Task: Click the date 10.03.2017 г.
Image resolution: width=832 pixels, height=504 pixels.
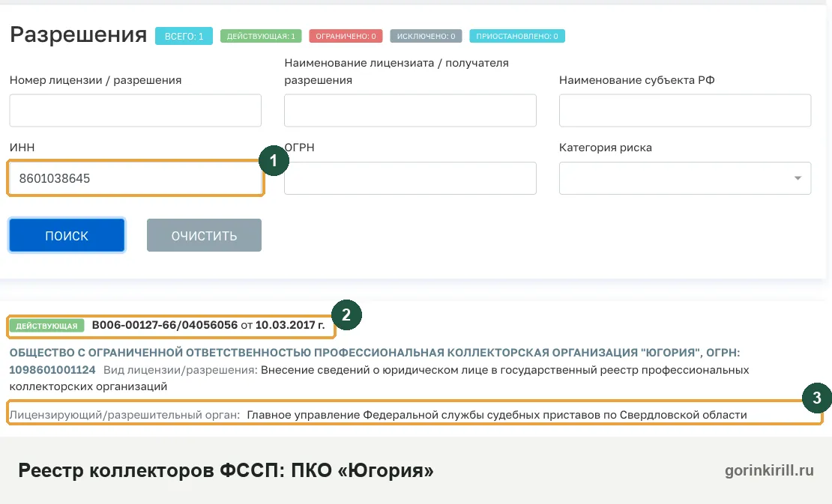Action: point(290,325)
